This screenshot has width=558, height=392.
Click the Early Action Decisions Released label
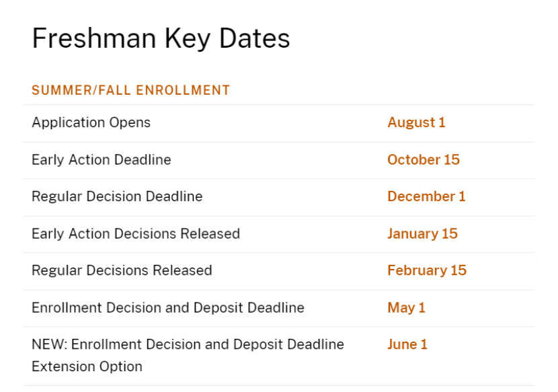coord(135,233)
